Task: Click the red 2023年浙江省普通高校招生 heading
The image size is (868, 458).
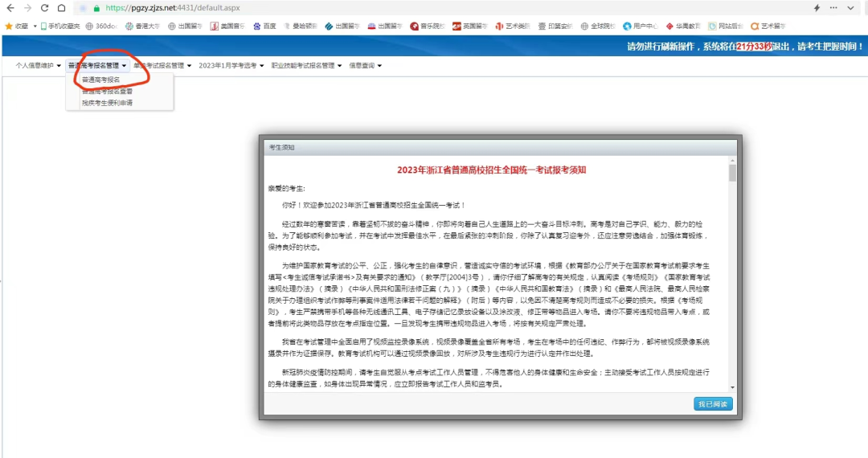Action: [492, 170]
